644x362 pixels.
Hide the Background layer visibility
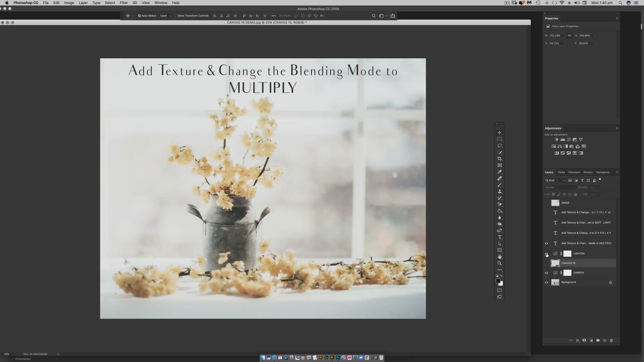click(546, 282)
